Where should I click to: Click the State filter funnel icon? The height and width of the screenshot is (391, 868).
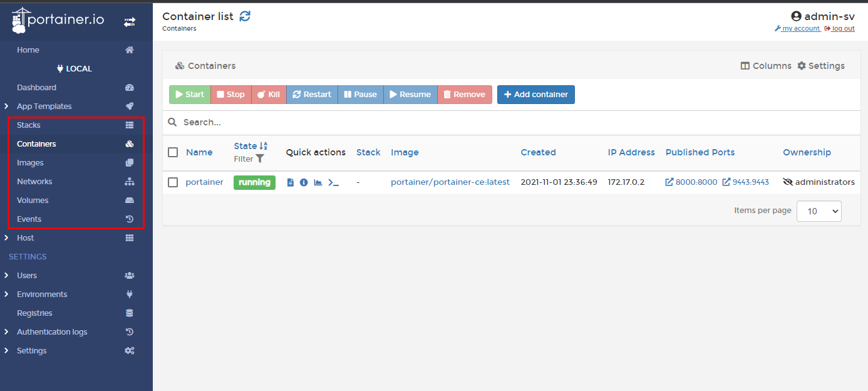pos(260,159)
